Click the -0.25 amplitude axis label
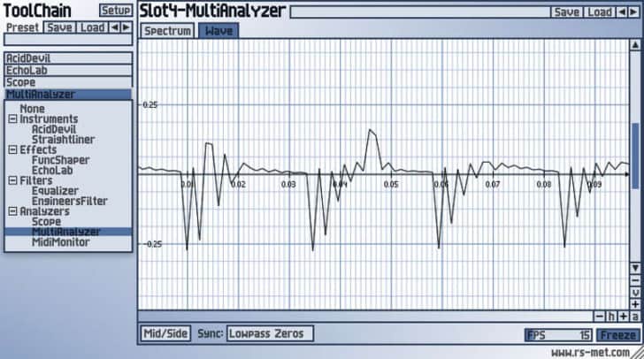644x359 pixels. 153,244
